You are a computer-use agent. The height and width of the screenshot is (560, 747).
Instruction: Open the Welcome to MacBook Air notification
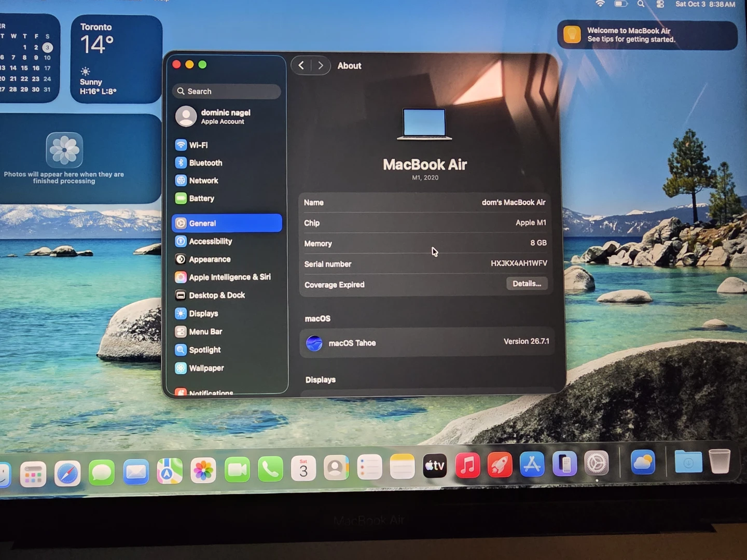pyautogui.click(x=647, y=35)
